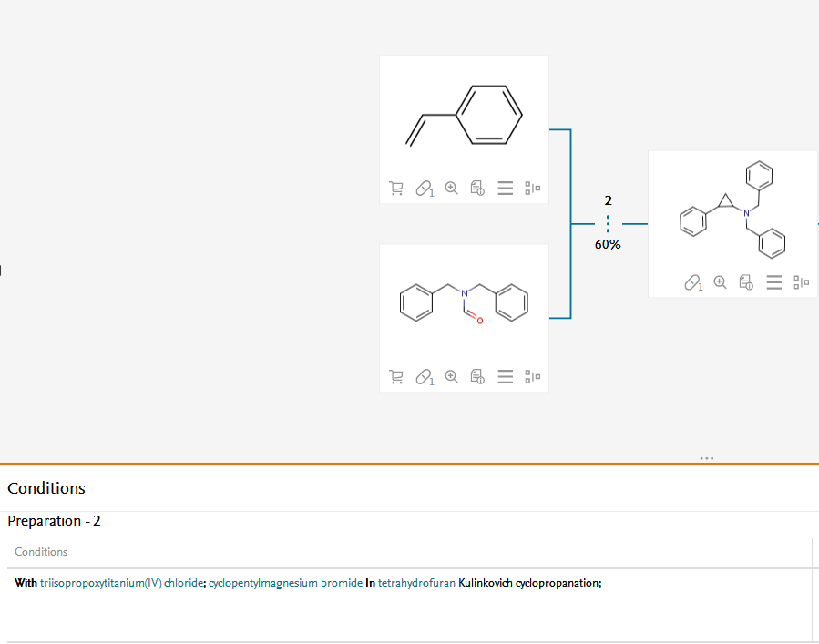This screenshot has width=819, height=644.
Task: Check commercial availability cart for styrene
Action: click(396, 189)
